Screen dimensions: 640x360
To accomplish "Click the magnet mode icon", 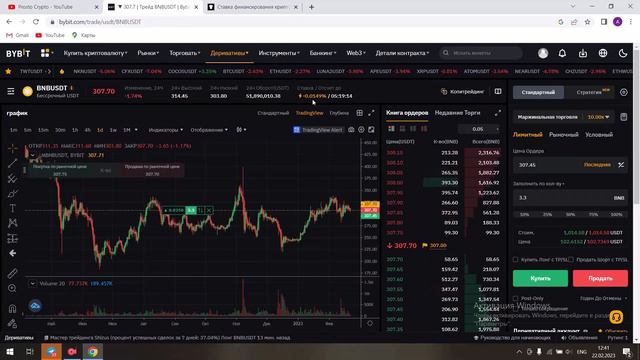I will click(13, 308).
